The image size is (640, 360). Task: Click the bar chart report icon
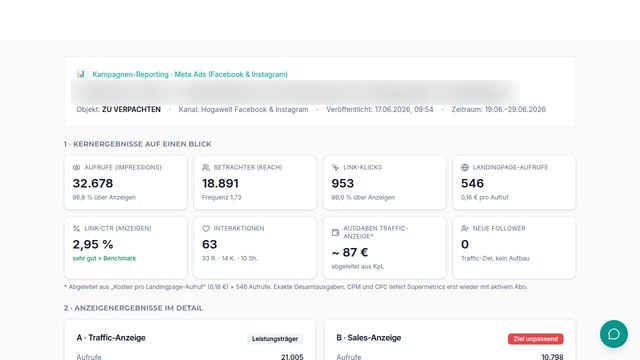pyautogui.click(x=81, y=74)
